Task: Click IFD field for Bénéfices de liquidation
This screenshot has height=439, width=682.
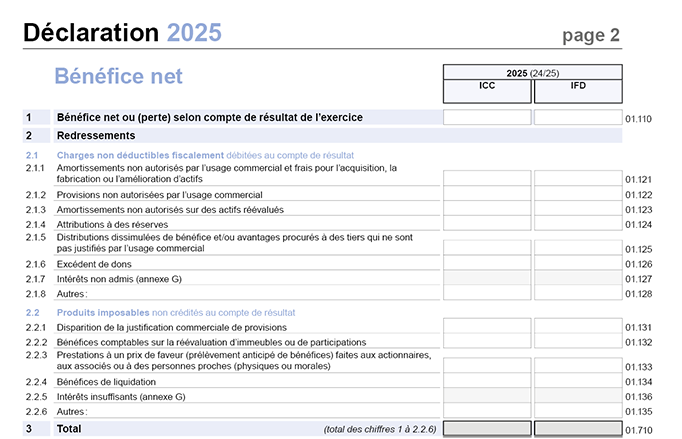Action: click(578, 381)
